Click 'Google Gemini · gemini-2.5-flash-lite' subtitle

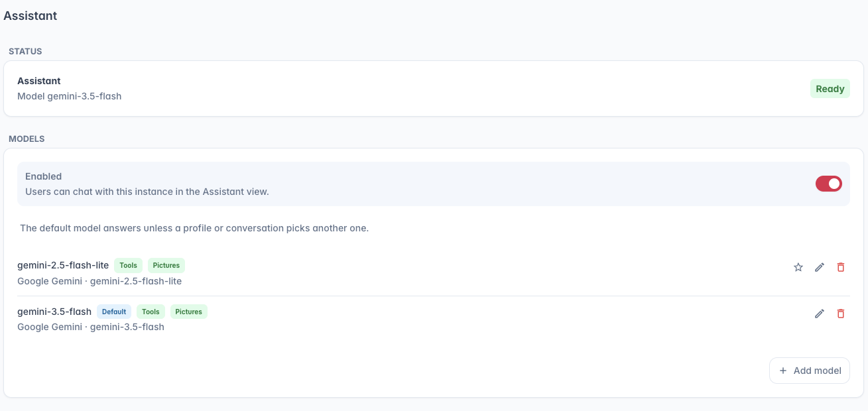click(x=99, y=281)
